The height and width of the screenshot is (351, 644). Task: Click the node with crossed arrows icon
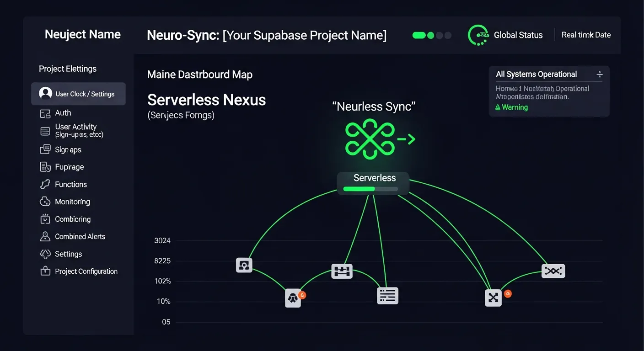493,298
